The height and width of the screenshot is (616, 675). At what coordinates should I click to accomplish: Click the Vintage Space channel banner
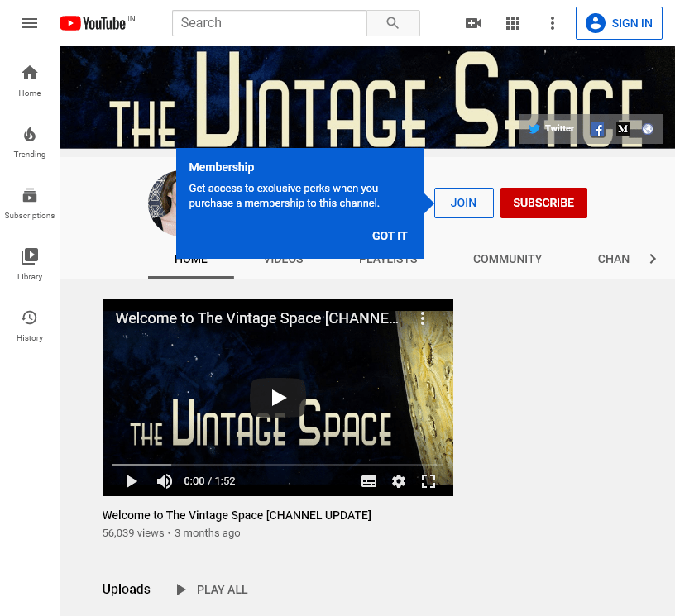367,98
